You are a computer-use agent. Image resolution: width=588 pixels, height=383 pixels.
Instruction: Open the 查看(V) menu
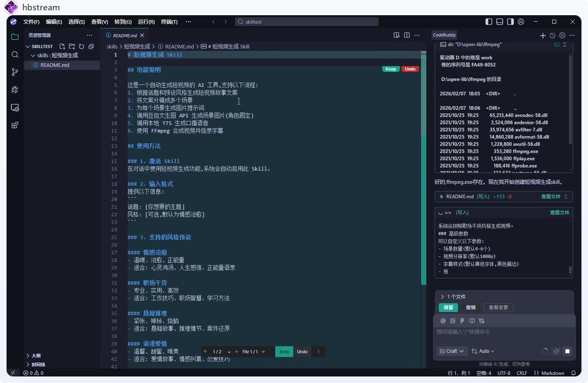[x=100, y=22]
